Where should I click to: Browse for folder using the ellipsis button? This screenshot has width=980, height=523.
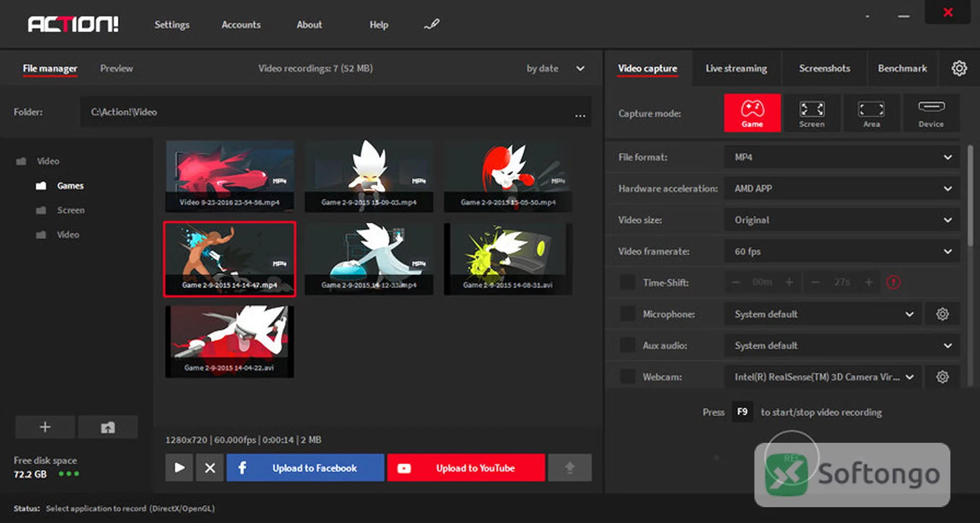pos(580,115)
